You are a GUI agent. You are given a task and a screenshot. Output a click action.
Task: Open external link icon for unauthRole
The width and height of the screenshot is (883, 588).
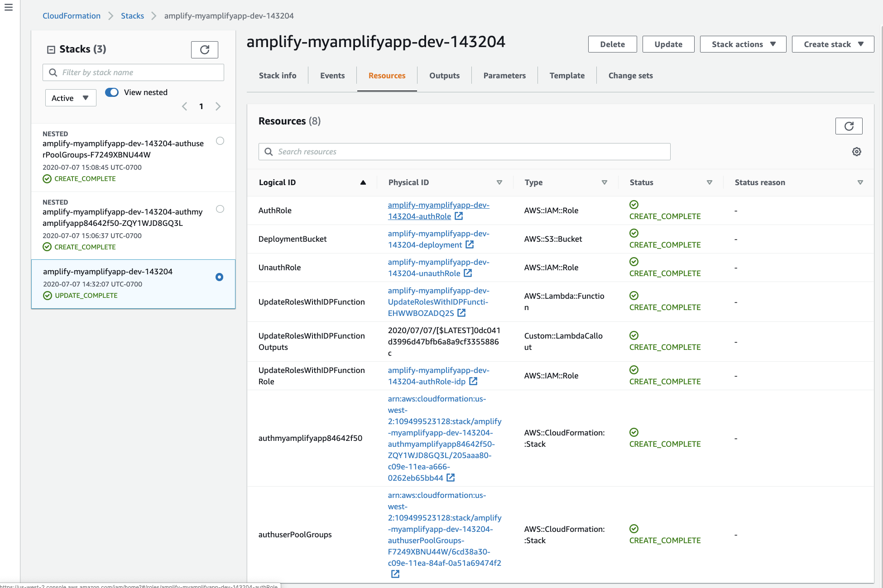pos(468,273)
